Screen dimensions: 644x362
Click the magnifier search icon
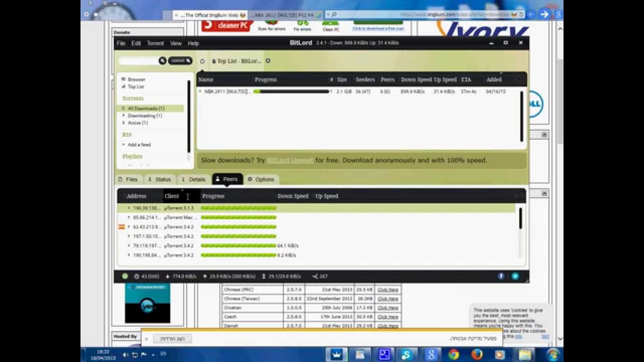(x=163, y=61)
